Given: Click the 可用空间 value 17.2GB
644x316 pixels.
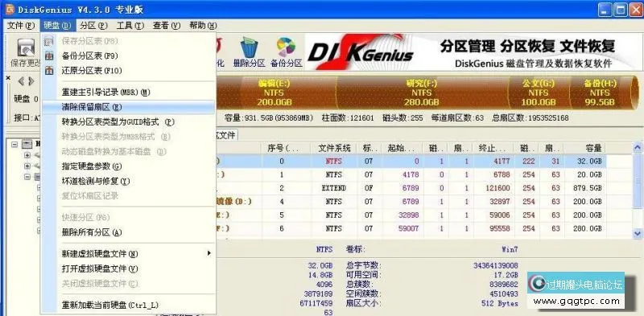Looking at the screenshot, I should (506, 274).
